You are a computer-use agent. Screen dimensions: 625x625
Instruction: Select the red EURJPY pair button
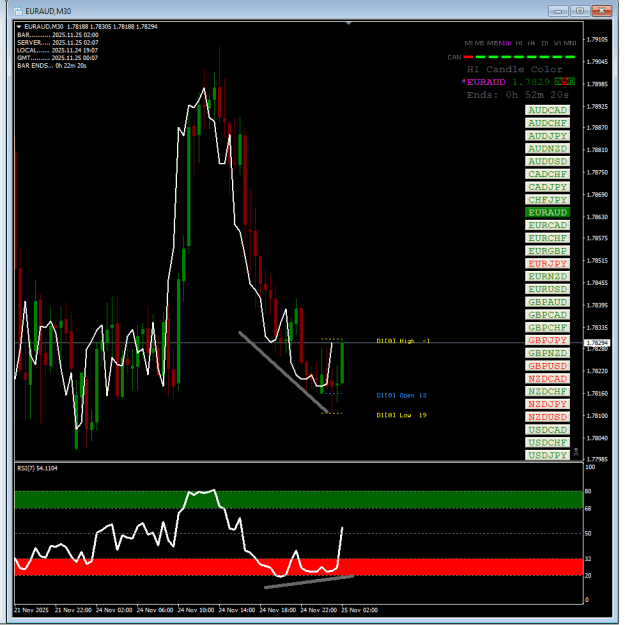coord(547,263)
